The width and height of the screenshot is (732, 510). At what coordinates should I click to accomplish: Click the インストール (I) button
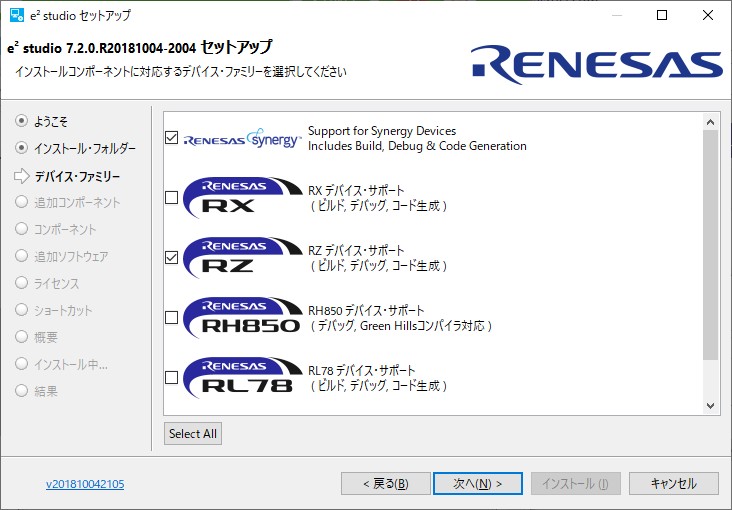coord(576,483)
